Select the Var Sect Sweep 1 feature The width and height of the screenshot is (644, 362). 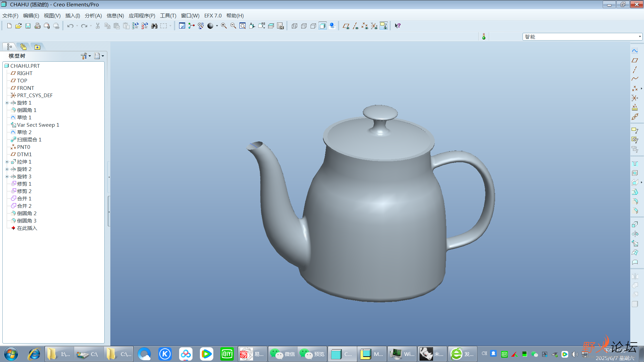[35, 125]
